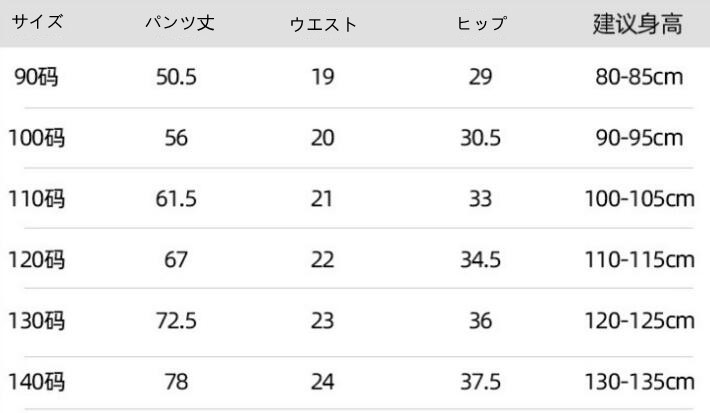Viewport: 710px width, 413px height.
Task: Select the 130码 size row label
Action: pos(37,321)
